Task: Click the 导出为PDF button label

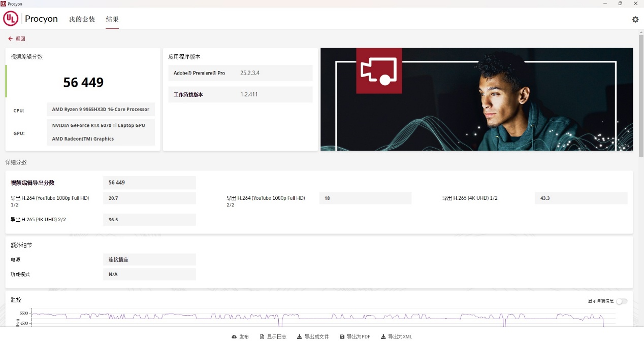Action: click(359, 337)
